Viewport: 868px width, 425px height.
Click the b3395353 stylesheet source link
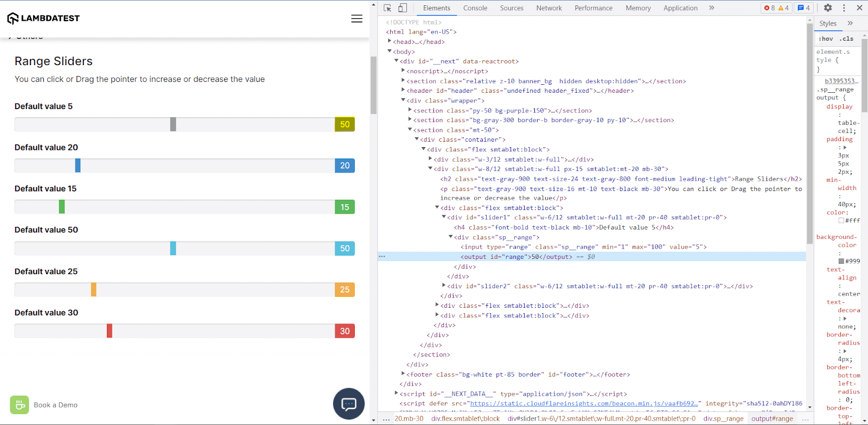pyautogui.click(x=841, y=81)
